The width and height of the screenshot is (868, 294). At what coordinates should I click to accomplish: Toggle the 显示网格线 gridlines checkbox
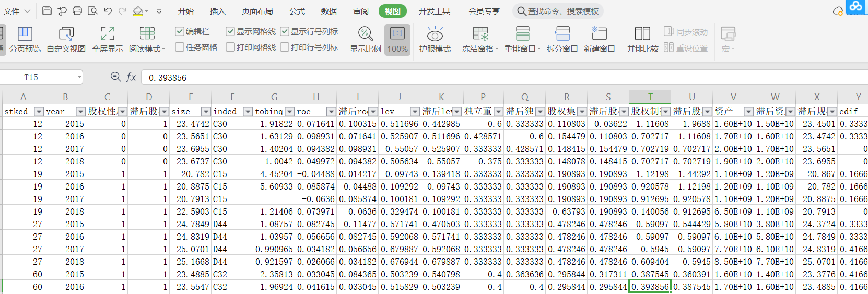(x=230, y=31)
